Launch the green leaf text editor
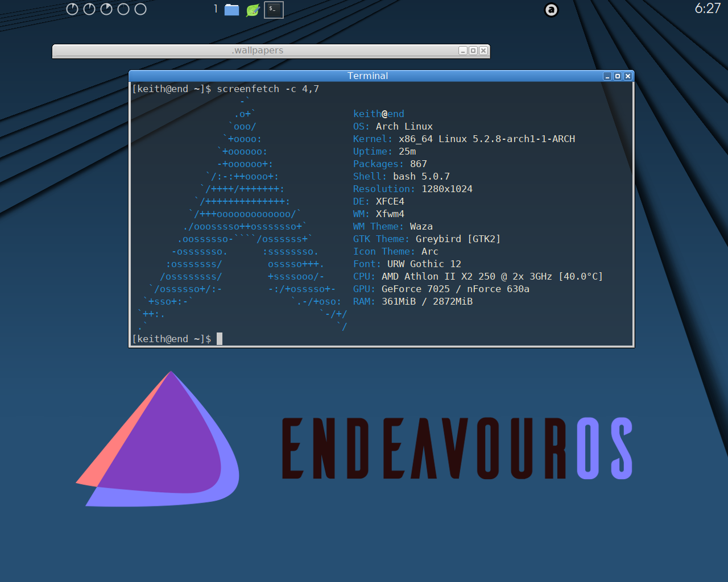This screenshot has height=582, width=728. [x=253, y=10]
